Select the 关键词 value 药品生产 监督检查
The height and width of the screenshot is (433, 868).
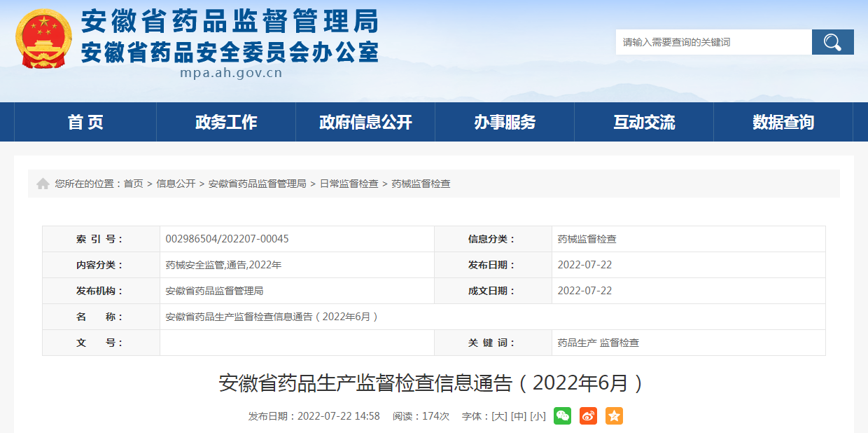click(598, 343)
